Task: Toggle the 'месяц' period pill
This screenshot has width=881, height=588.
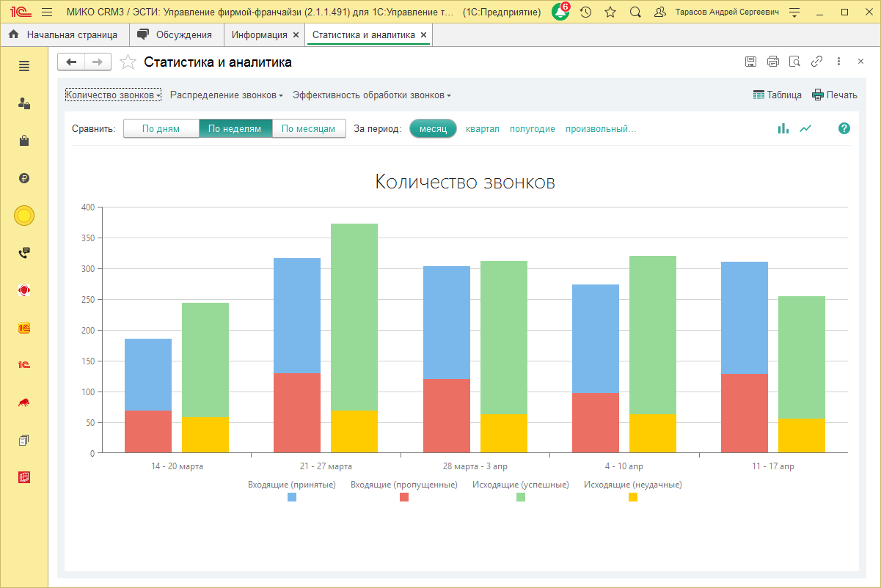Action: pos(433,128)
